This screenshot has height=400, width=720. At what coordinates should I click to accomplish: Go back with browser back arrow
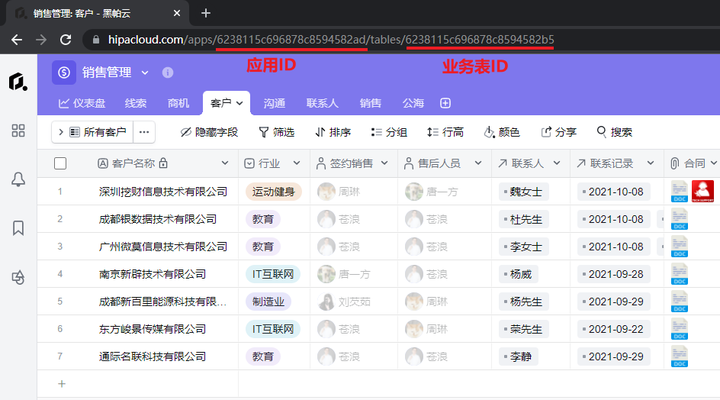17,40
